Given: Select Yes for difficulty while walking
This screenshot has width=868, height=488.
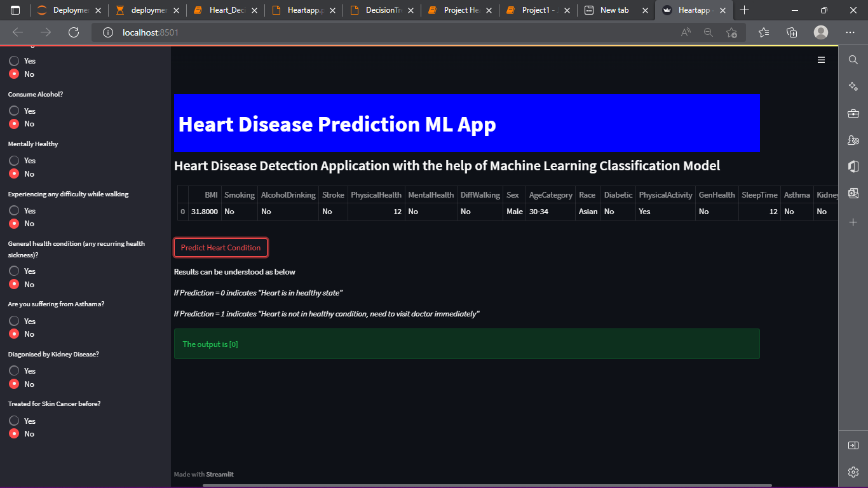Looking at the screenshot, I should click(14, 210).
